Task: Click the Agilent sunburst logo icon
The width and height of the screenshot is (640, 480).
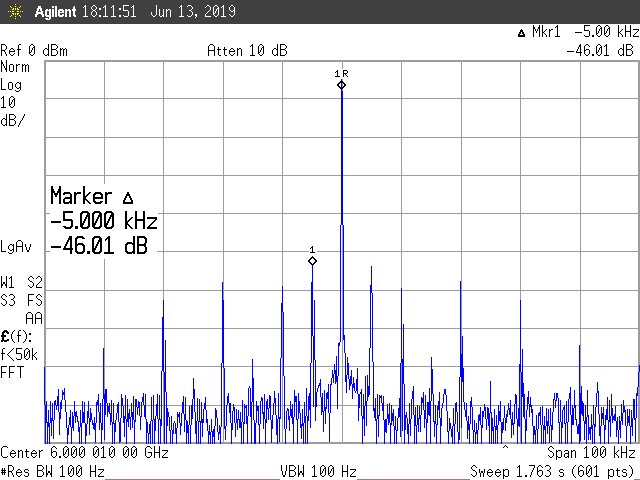Action: click(15, 11)
